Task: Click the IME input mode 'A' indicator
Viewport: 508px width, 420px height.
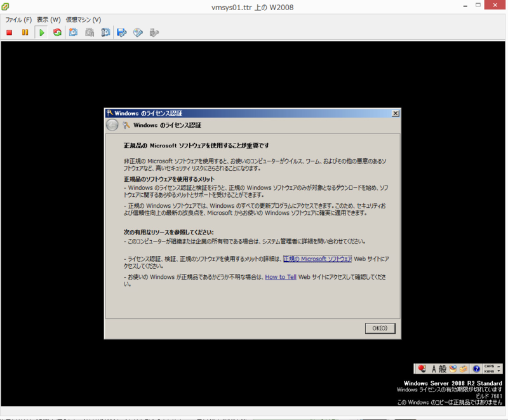Action: (434, 369)
